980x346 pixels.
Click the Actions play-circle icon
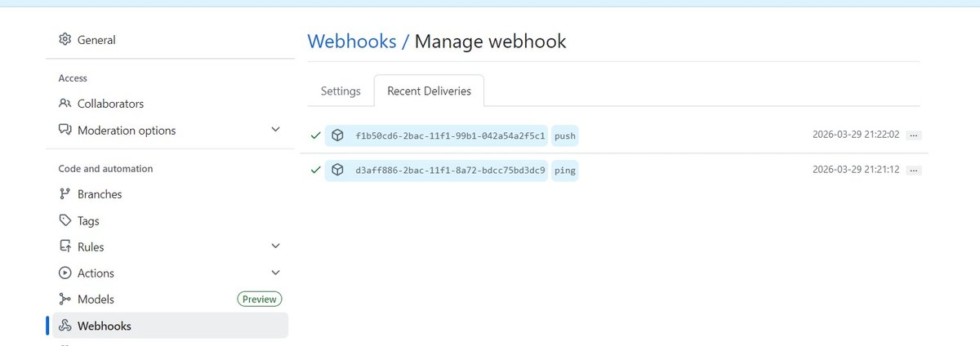[65, 273]
